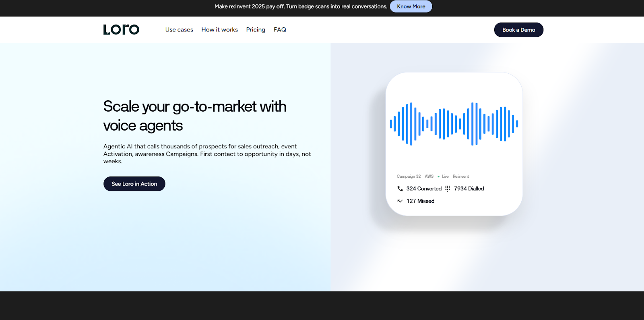Image resolution: width=644 pixels, height=320 pixels.
Task: Click the re:Invent 2025 banner text
Action: tap(301, 6)
